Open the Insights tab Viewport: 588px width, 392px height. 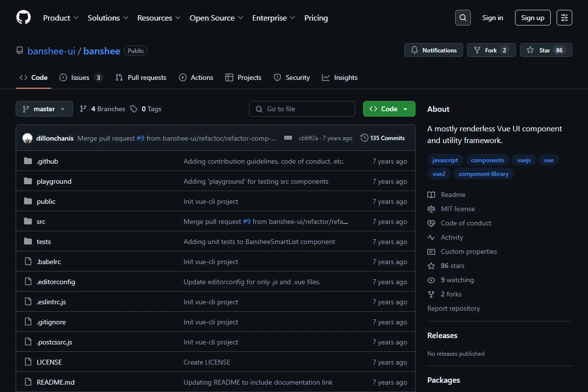coord(340,77)
